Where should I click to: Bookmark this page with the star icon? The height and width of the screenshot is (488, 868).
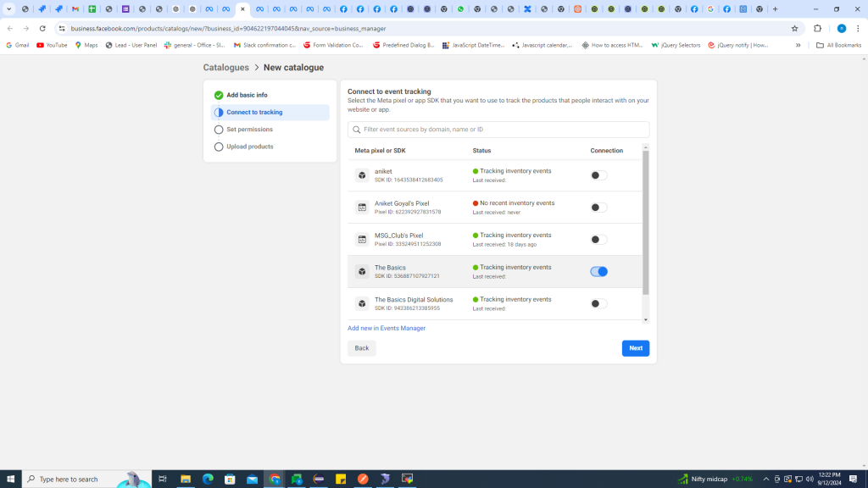pyautogui.click(x=794, y=28)
